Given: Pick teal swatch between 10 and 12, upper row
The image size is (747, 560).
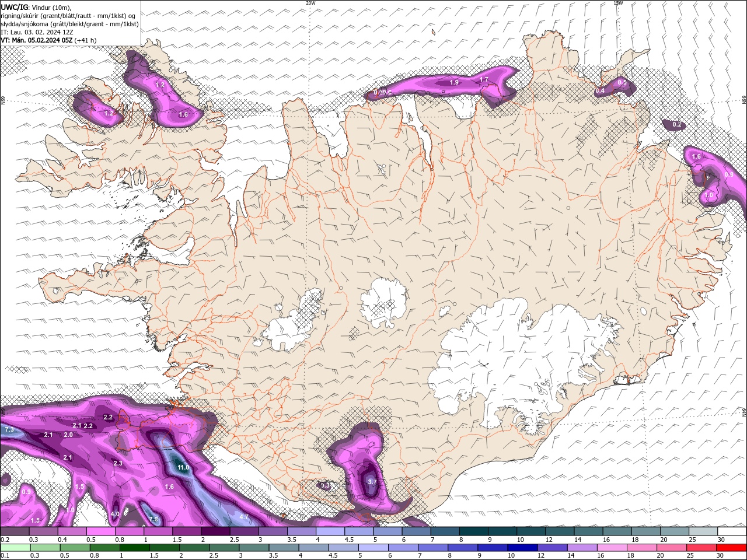Looking at the screenshot, I should point(531,531).
